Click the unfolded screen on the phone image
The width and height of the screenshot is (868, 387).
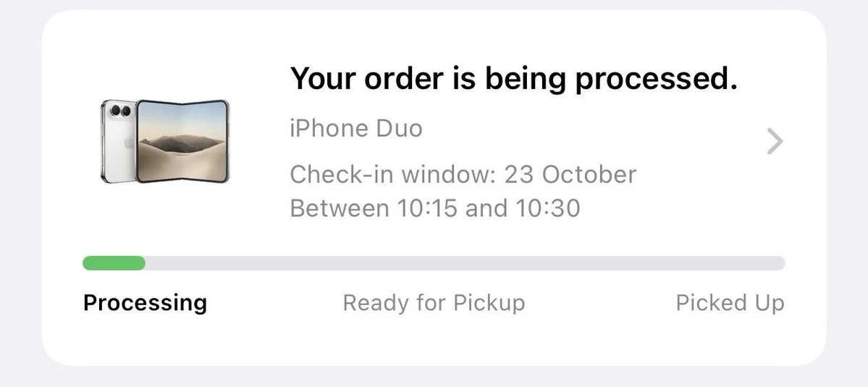tap(182, 141)
